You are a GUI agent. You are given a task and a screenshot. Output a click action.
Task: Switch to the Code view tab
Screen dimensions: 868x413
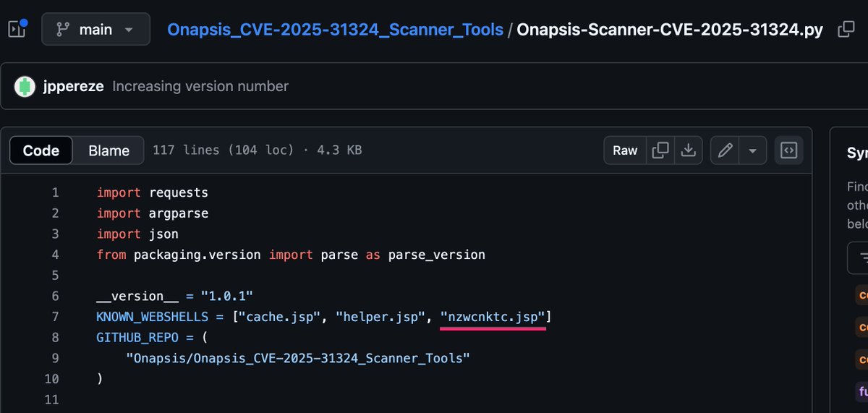(x=41, y=150)
